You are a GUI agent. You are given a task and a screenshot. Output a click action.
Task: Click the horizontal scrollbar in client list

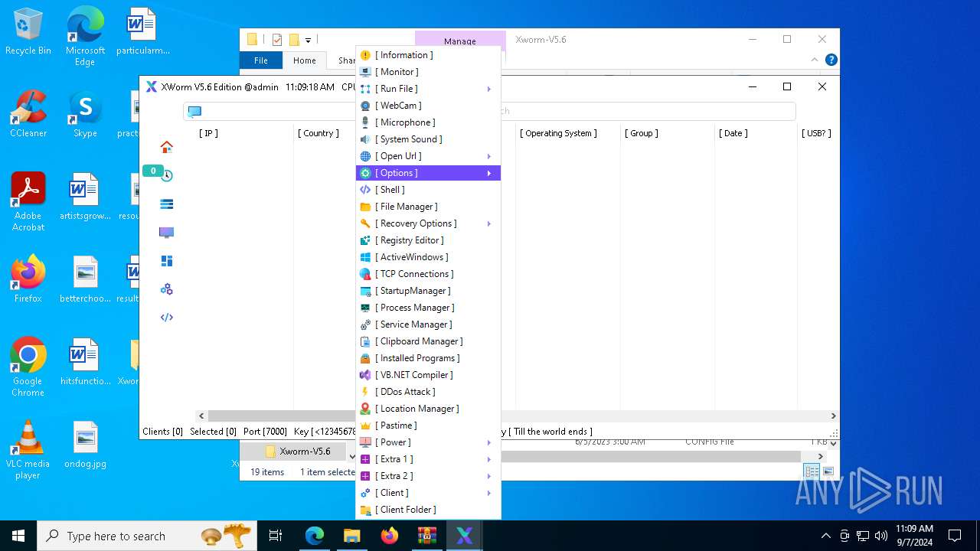(518, 416)
